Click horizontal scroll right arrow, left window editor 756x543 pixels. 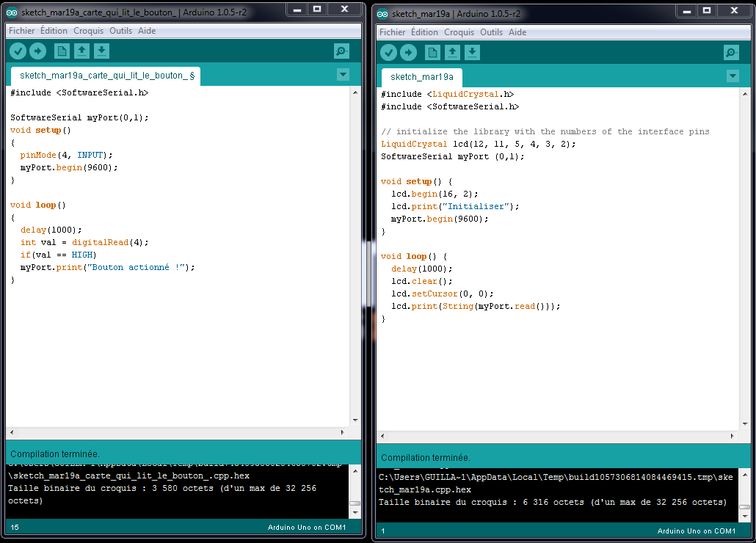(342, 432)
